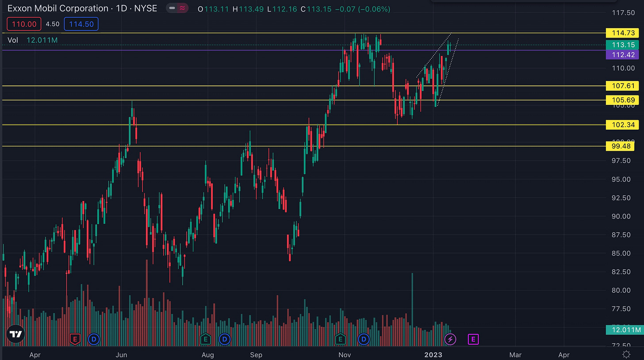The height and width of the screenshot is (360, 644).
Task: Open symbol search via Exxon Mobil Corporation title
Action: point(57,8)
